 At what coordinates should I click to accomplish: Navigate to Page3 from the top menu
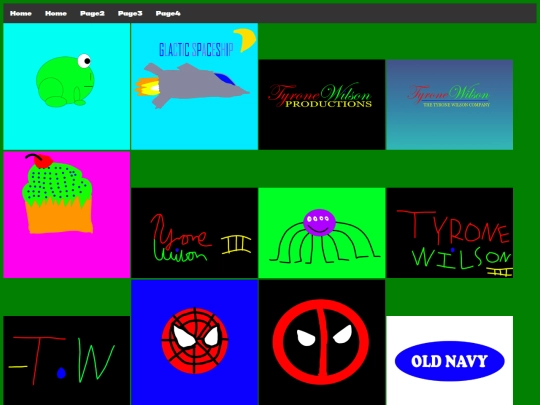click(x=130, y=13)
